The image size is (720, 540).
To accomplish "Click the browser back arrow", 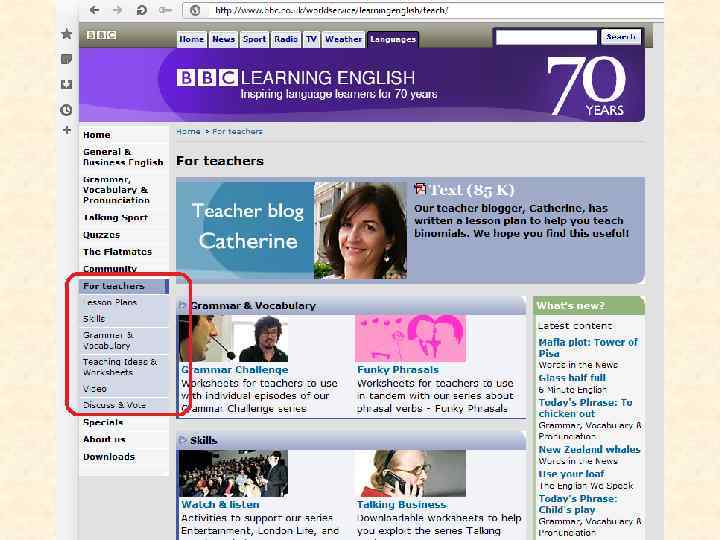I will pyautogui.click(x=95, y=10).
